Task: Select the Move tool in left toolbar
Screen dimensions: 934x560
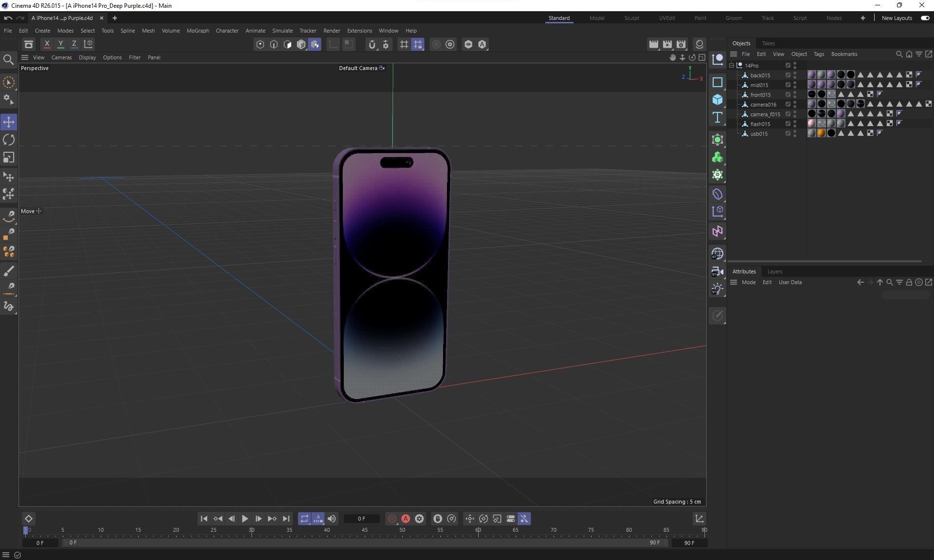Action: tap(9, 122)
